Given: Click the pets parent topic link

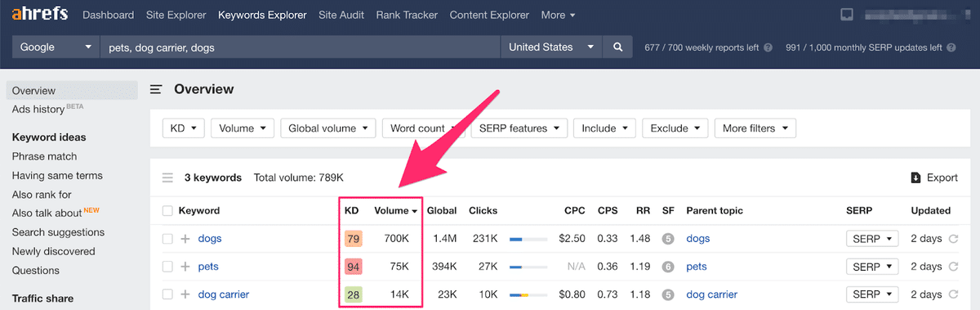Looking at the screenshot, I should 697,267.
